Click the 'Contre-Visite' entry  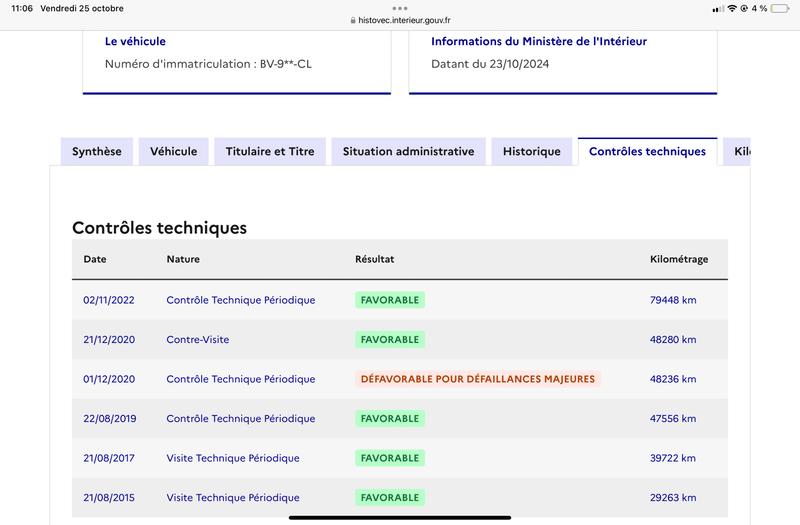click(197, 339)
